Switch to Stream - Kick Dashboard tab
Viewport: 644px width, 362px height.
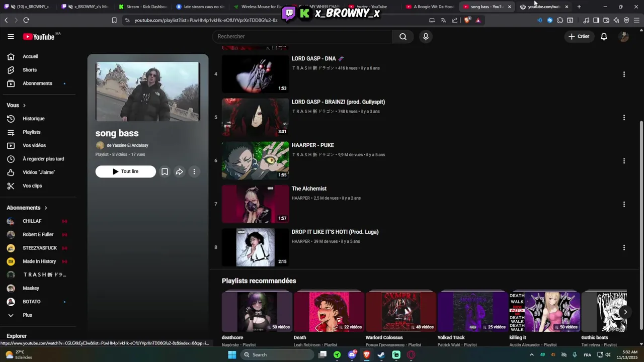(143, 7)
